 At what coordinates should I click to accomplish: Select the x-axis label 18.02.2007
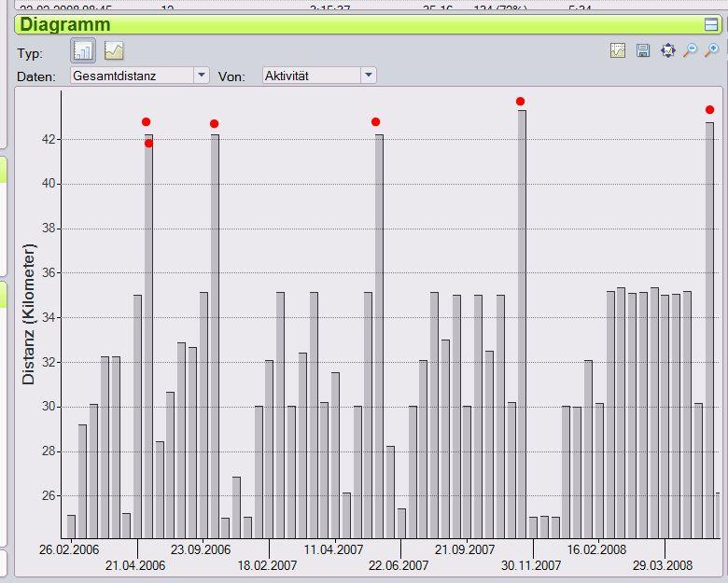267,566
